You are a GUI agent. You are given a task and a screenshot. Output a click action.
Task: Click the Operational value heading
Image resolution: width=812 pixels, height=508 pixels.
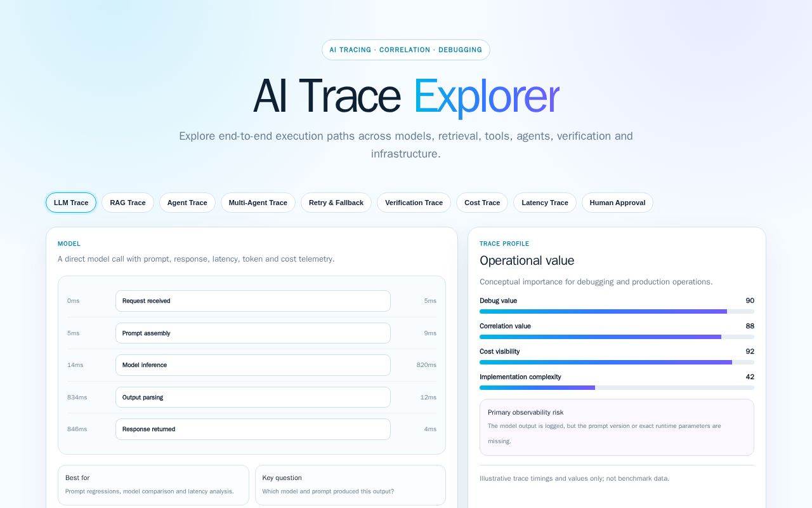(527, 260)
